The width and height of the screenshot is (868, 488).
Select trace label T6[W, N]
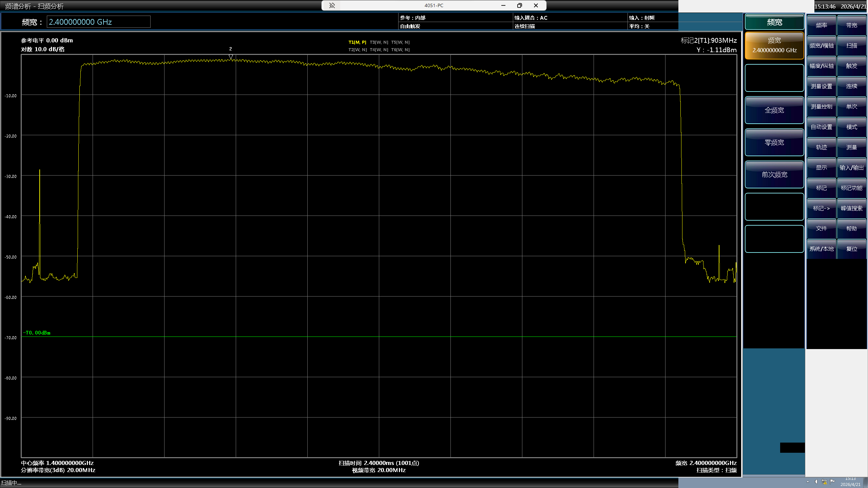coord(400,50)
